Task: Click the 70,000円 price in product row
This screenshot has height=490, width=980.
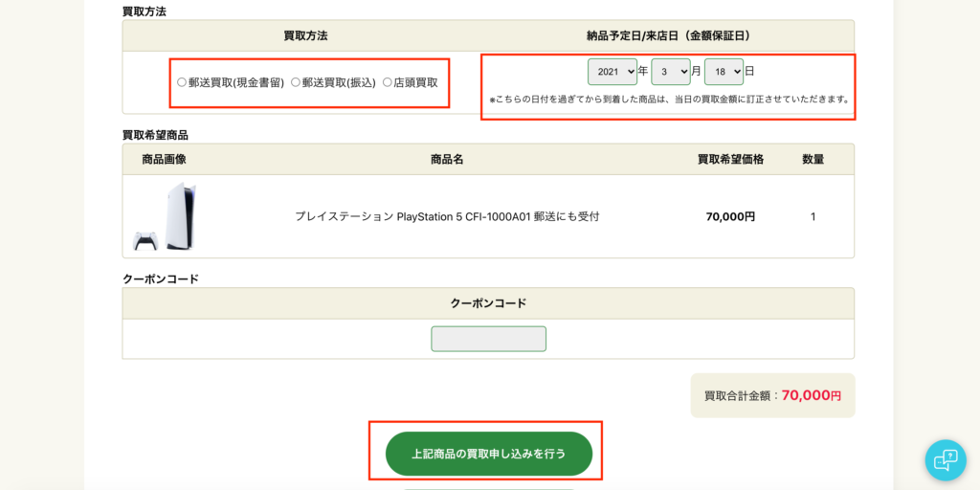Action: tap(730, 217)
